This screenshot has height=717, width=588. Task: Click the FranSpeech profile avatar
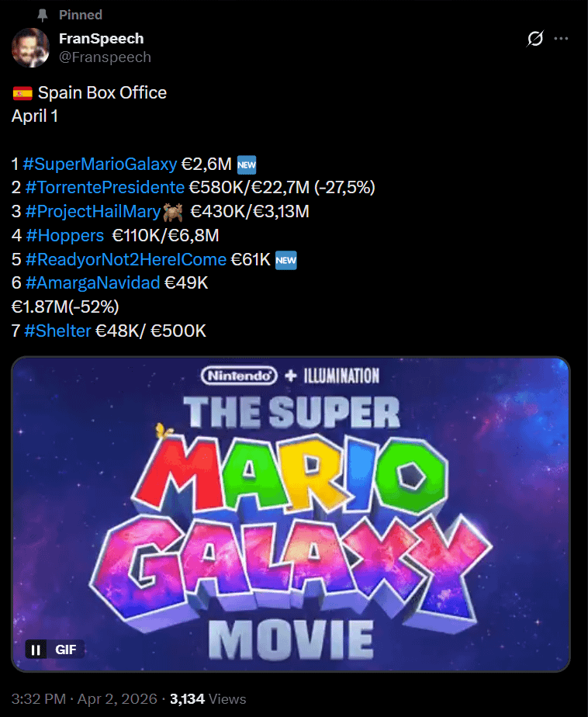[30, 47]
